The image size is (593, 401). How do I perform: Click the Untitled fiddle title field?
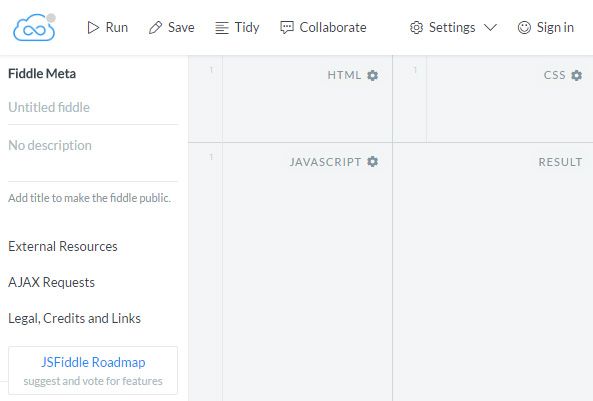[93, 107]
